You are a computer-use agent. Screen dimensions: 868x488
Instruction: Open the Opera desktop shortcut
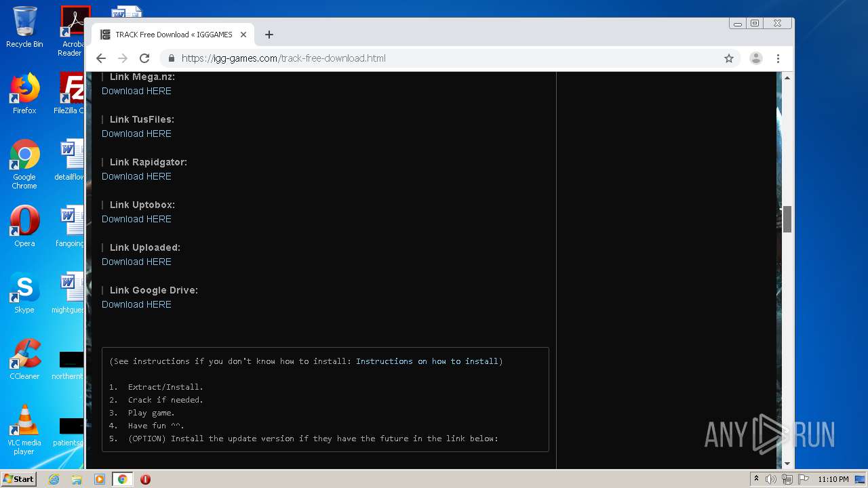coord(24,226)
